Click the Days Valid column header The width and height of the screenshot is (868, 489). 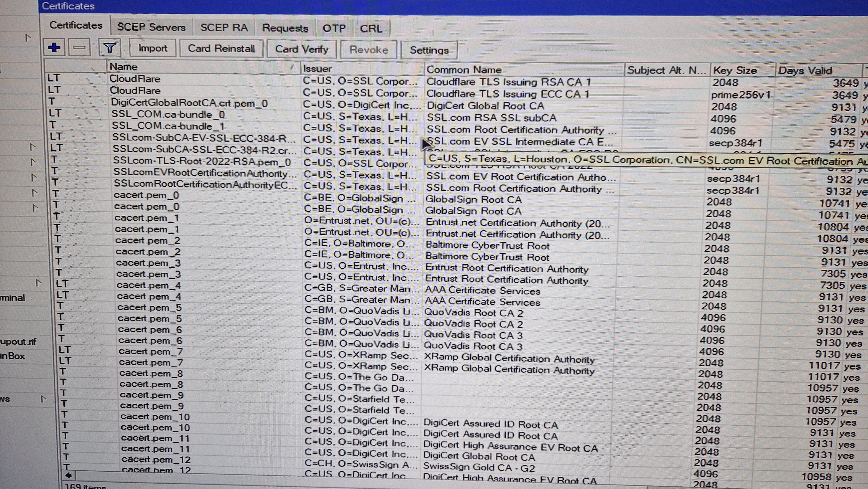coord(805,71)
